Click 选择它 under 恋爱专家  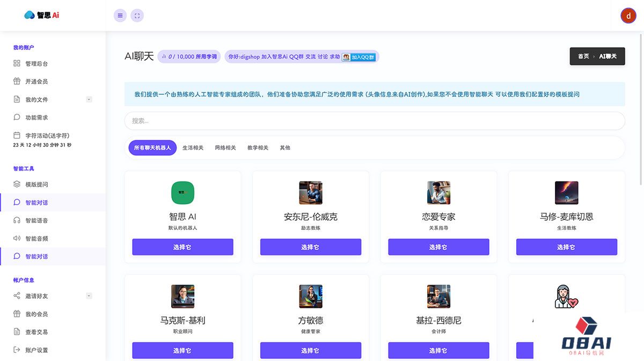pyautogui.click(x=438, y=247)
